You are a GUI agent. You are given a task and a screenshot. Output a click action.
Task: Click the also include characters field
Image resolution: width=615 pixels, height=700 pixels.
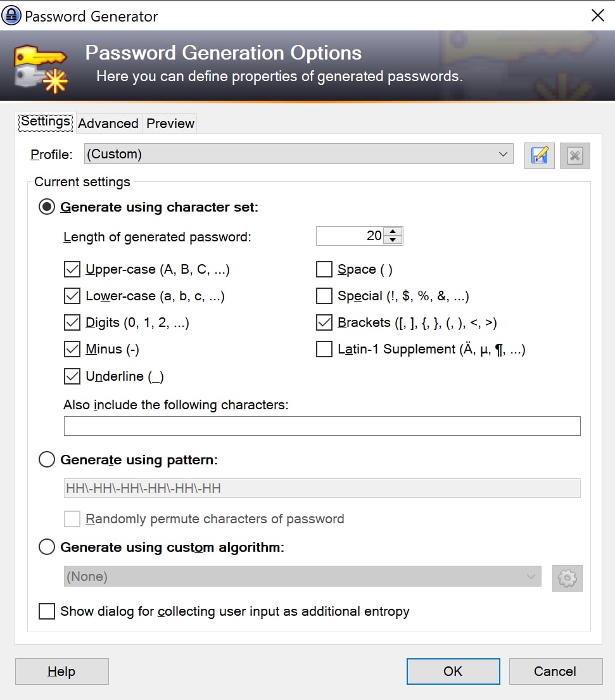322,426
